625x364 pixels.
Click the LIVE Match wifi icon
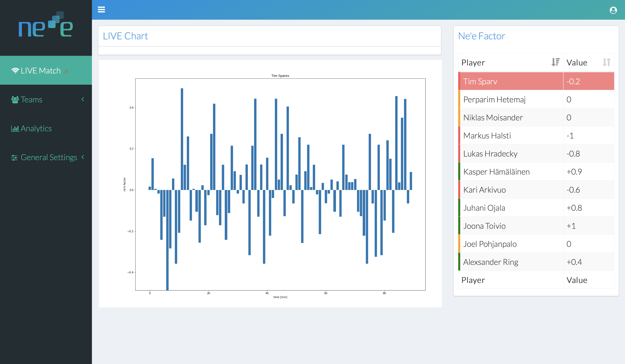coord(15,71)
